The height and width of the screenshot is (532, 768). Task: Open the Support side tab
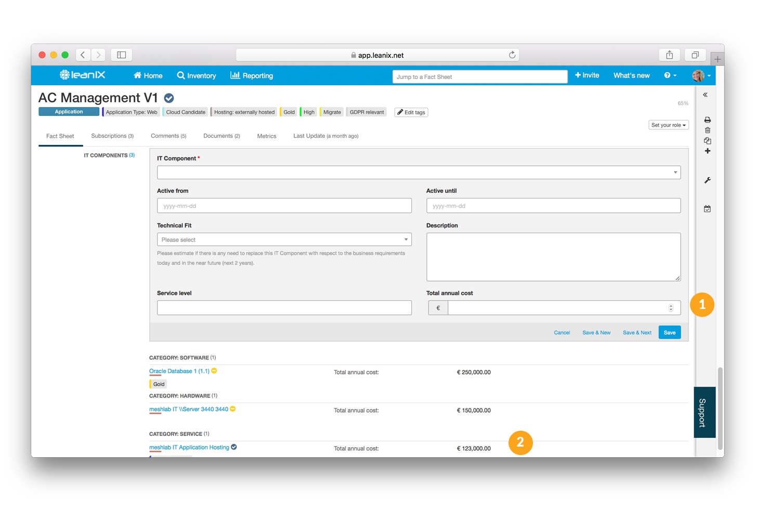point(705,413)
